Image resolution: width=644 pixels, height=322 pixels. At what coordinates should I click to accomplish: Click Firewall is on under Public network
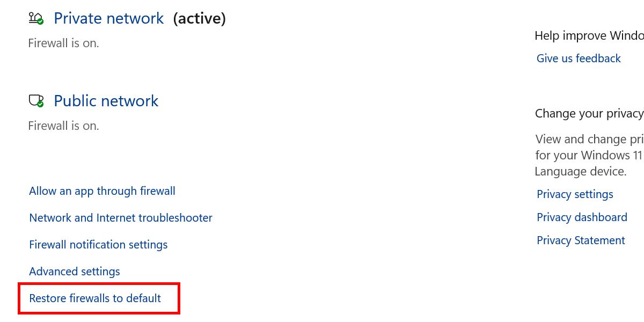[x=63, y=125]
